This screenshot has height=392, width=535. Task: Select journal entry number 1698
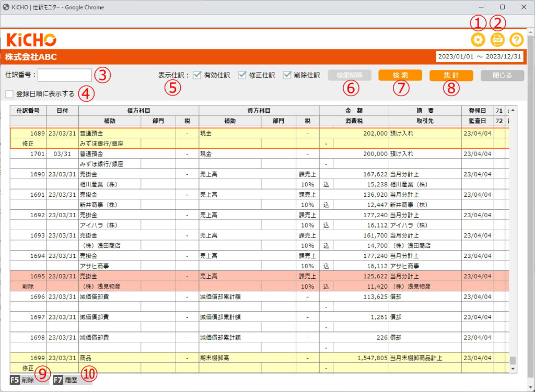37,338
